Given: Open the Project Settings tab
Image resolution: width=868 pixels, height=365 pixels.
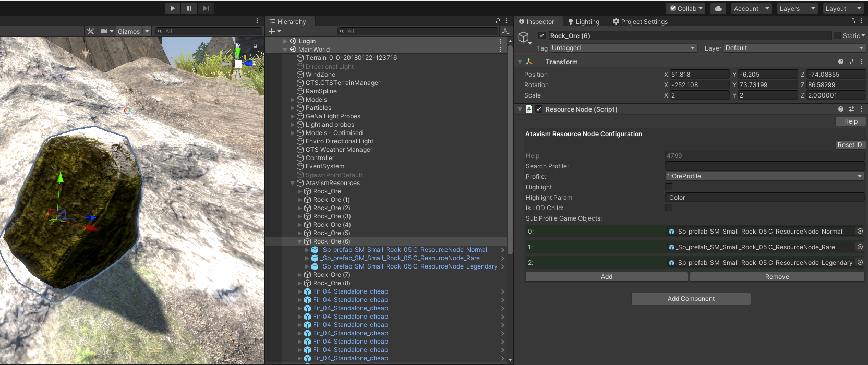Looking at the screenshot, I should tap(640, 22).
